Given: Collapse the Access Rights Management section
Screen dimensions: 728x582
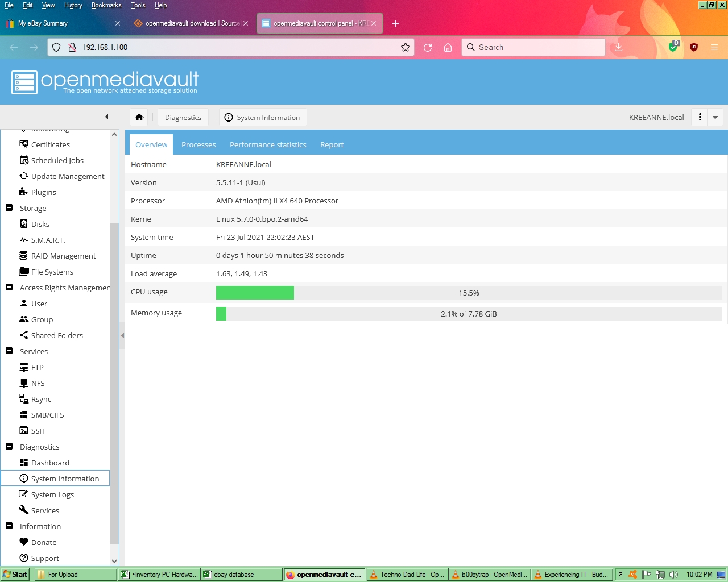Looking at the screenshot, I should 9,288.
